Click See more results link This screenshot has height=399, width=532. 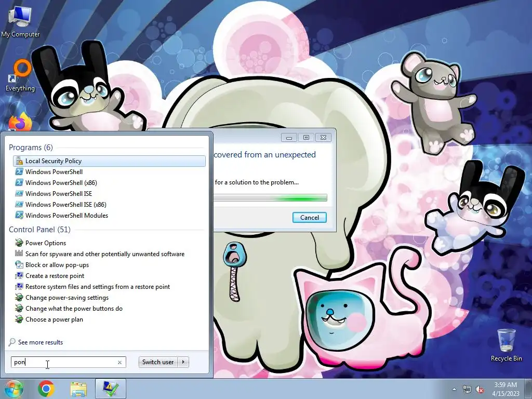41,342
